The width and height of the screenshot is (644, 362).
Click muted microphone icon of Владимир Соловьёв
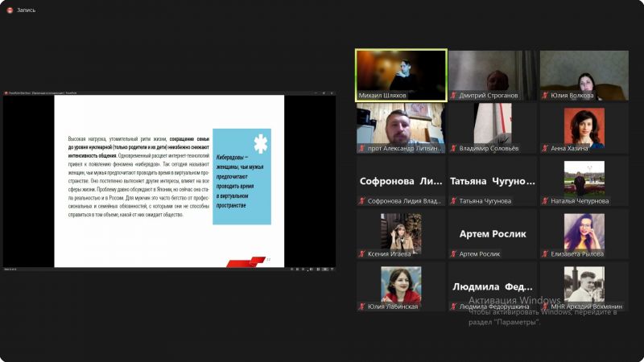[453, 148]
